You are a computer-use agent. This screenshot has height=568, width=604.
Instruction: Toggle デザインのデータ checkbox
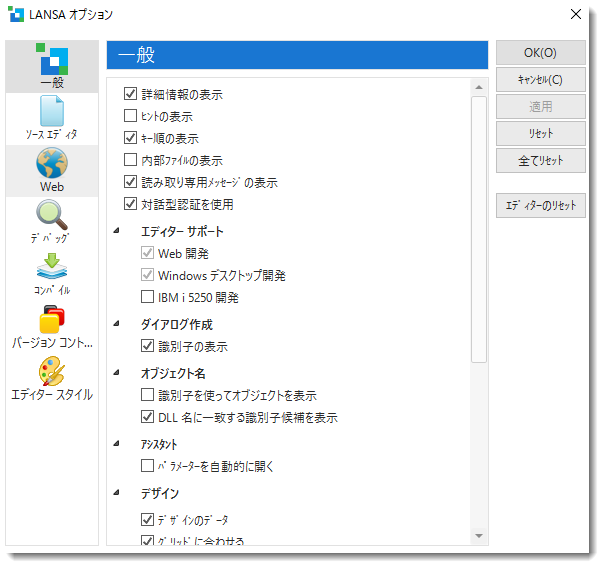coord(147,519)
